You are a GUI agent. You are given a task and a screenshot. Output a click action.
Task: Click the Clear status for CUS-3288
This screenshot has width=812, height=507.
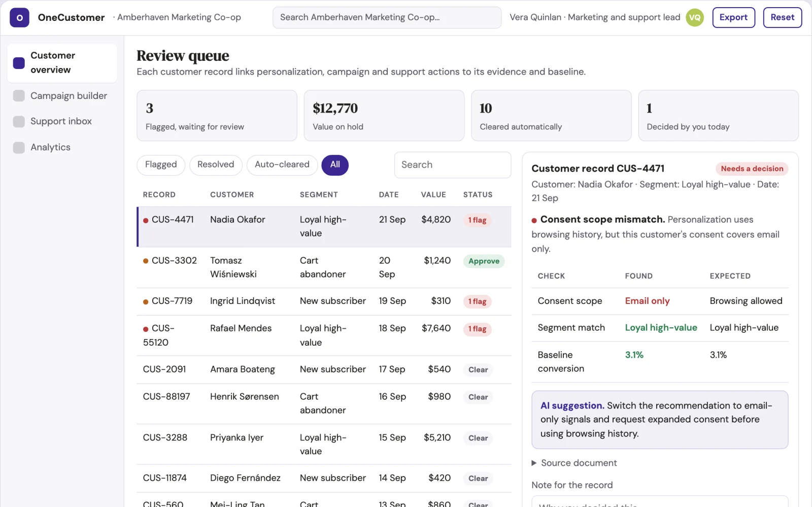click(x=478, y=438)
